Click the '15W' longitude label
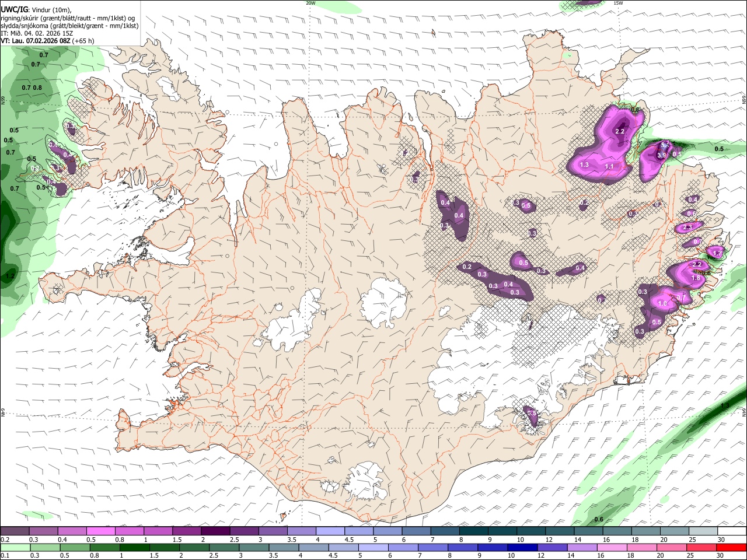Screen dimensions: 747x560 coord(618,3)
